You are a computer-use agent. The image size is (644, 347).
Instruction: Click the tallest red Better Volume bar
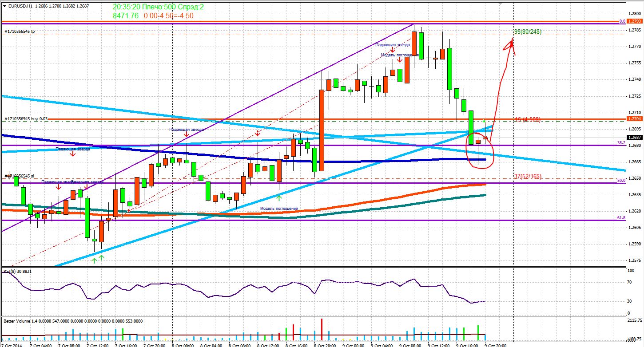coord(322,329)
